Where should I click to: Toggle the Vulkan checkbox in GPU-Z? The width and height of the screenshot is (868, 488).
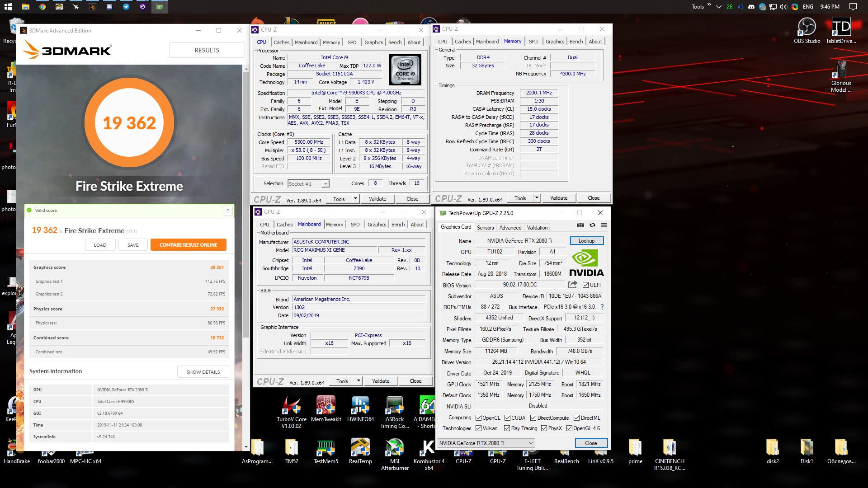pyautogui.click(x=478, y=428)
